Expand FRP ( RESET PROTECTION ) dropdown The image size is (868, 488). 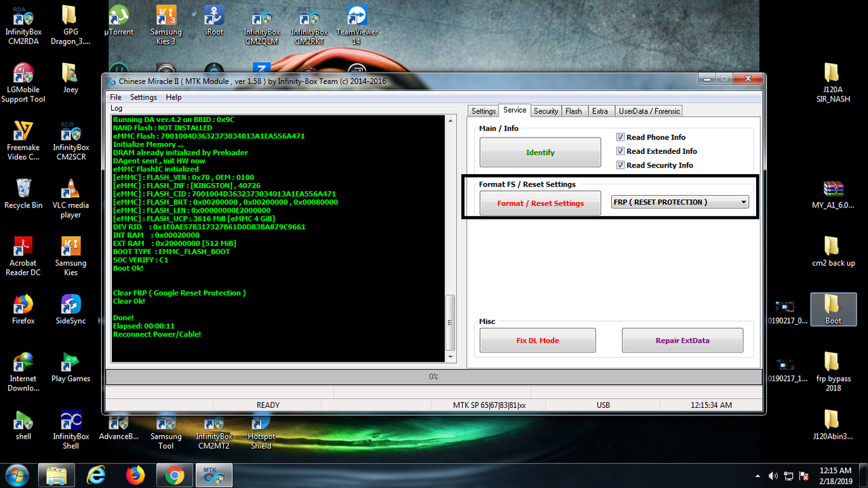point(744,202)
